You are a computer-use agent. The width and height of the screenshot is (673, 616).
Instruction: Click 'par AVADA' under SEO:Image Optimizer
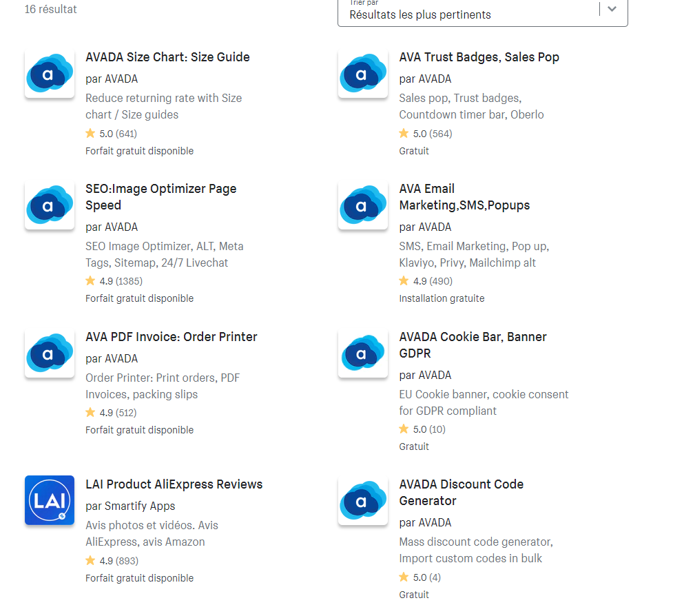coord(112,227)
